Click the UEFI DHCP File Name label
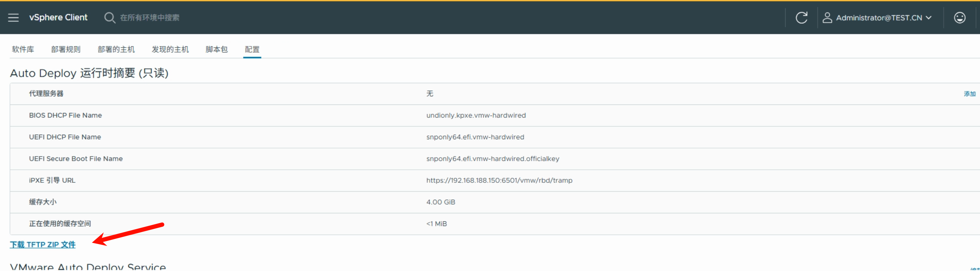980x271 pixels. pyautogui.click(x=65, y=137)
